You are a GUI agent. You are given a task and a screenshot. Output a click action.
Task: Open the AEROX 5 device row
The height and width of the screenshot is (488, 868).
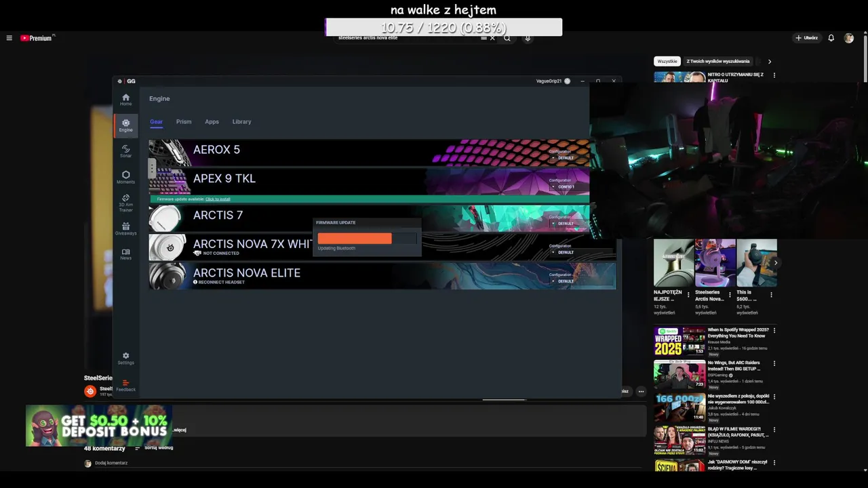[369, 152]
